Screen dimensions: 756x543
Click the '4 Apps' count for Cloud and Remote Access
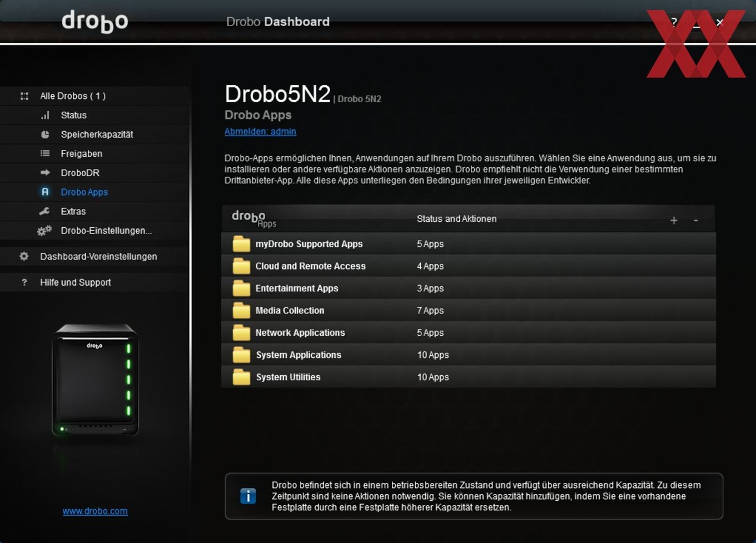430,266
